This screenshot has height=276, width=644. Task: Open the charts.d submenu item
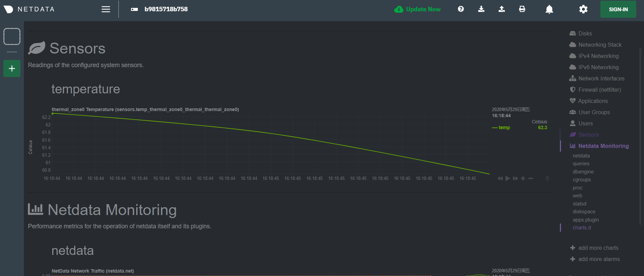coord(582,228)
